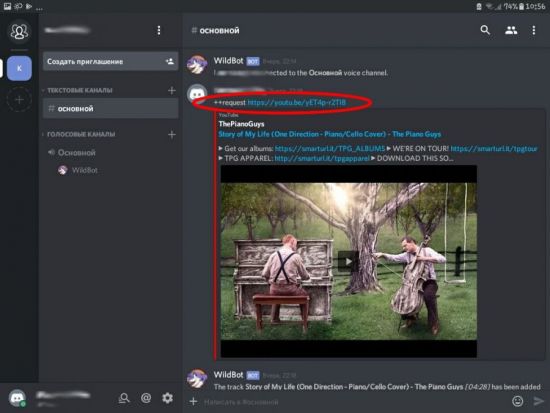Collapse the ТЕКСТОВЫЕ КАНАЛЫ category
Viewport: 550px width, 413px height.
pyautogui.click(x=79, y=90)
